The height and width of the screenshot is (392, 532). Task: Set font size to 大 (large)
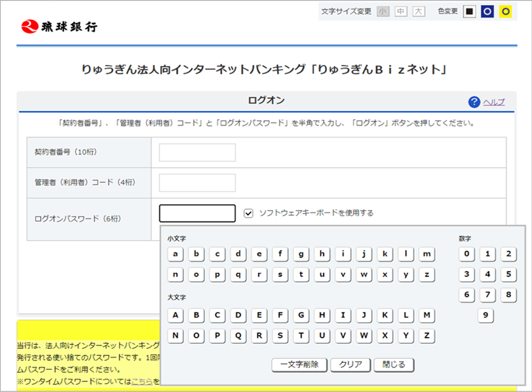(419, 12)
